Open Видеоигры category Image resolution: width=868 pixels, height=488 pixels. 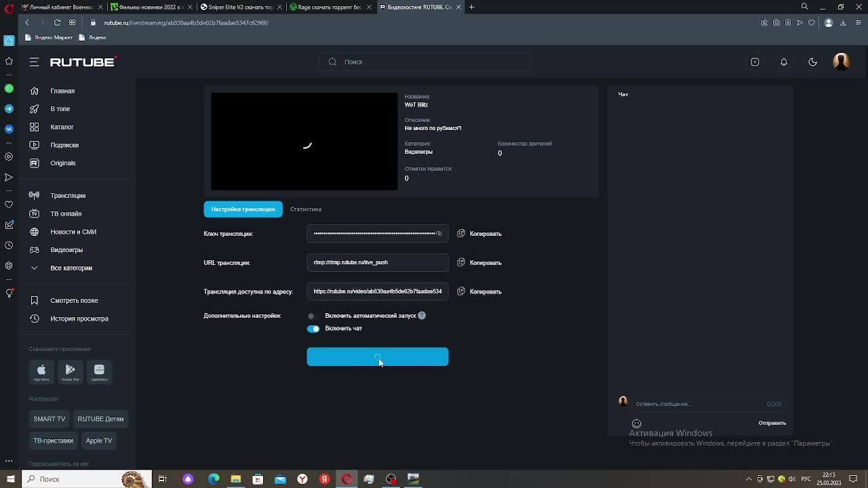click(66, 249)
